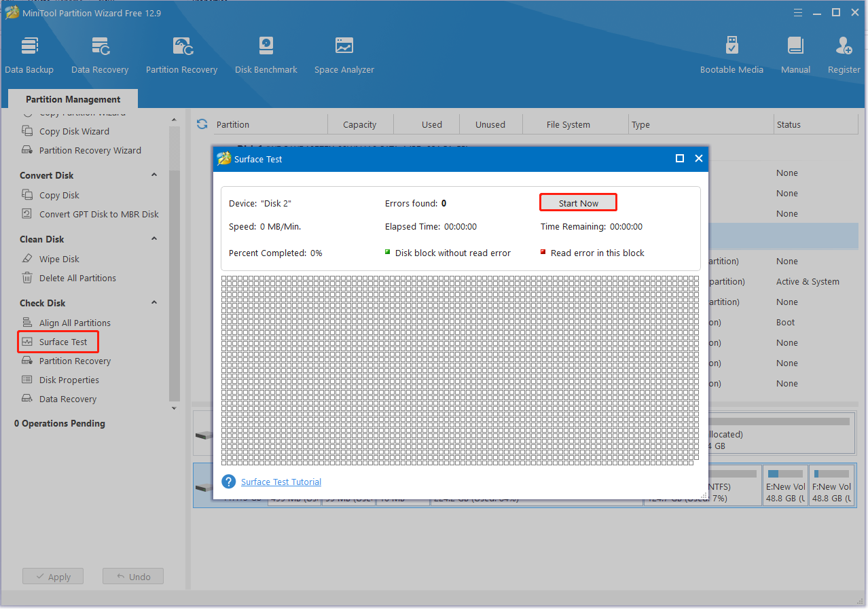
Task: Refresh the partition list
Action: tap(202, 124)
